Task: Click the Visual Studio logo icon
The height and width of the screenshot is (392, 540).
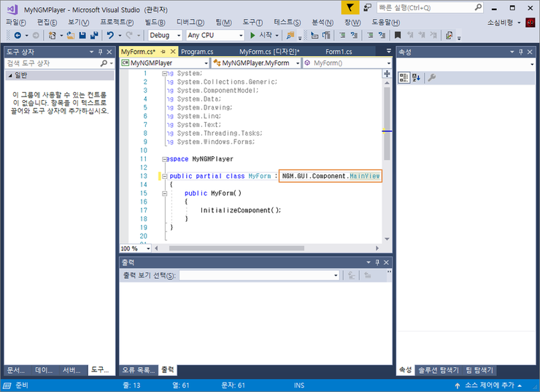Action: click(12, 9)
